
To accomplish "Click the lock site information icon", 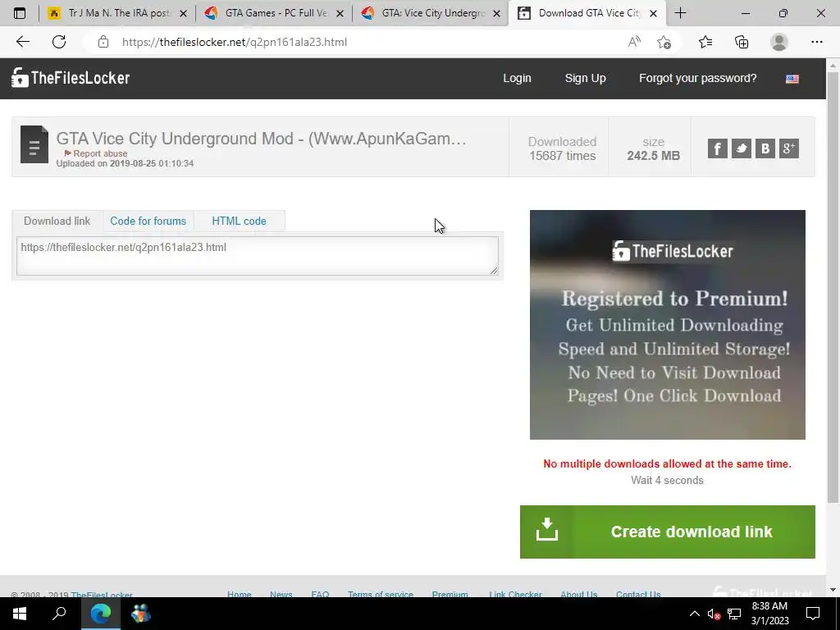I will point(103,42).
